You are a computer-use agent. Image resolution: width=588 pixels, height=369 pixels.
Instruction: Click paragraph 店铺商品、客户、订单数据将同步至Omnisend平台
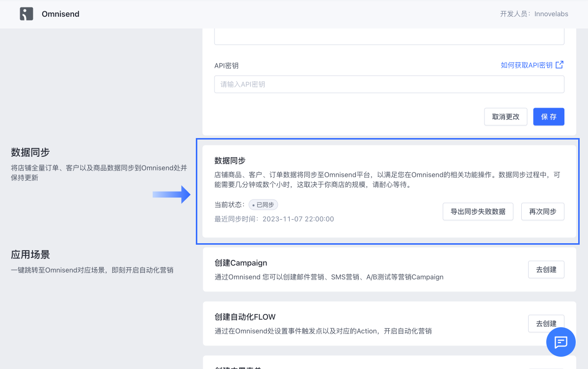click(387, 179)
